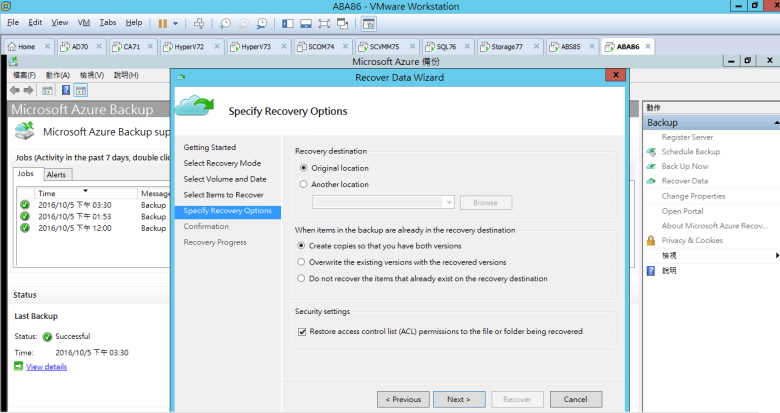Click the Recover Data action icon
The width and height of the screenshot is (780, 413).
pyautogui.click(x=652, y=181)
